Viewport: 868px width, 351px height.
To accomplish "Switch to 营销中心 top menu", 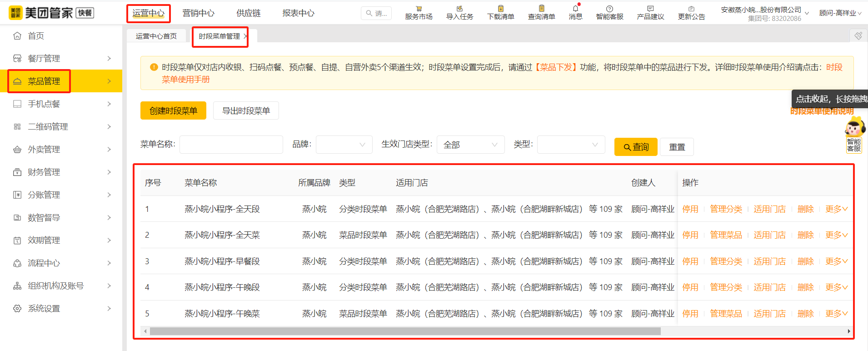I will (198, 13).
